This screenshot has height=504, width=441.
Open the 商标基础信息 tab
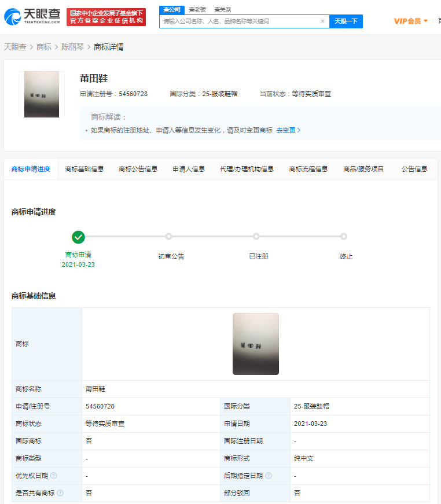click(x=84, y=169)
